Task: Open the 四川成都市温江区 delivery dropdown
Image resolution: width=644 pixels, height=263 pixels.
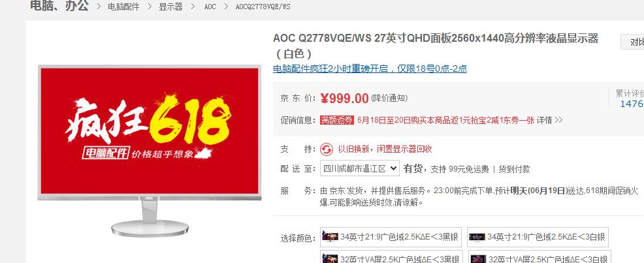Action: coord(359,168)
